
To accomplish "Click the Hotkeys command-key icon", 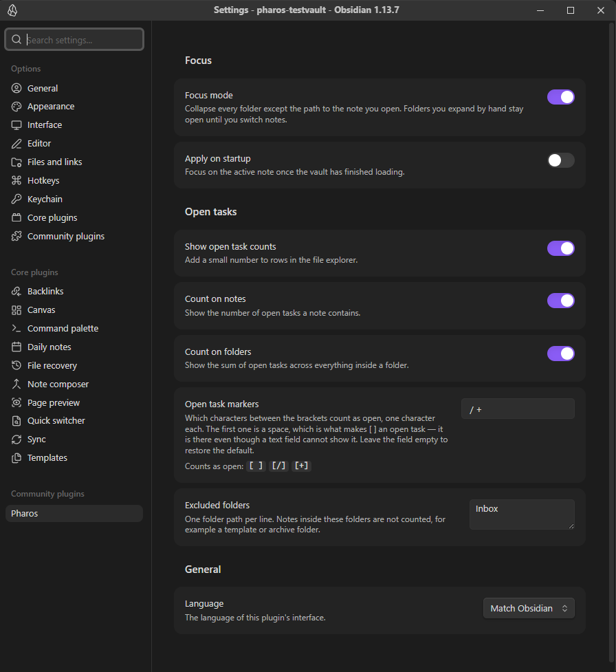I will (16, 180).
